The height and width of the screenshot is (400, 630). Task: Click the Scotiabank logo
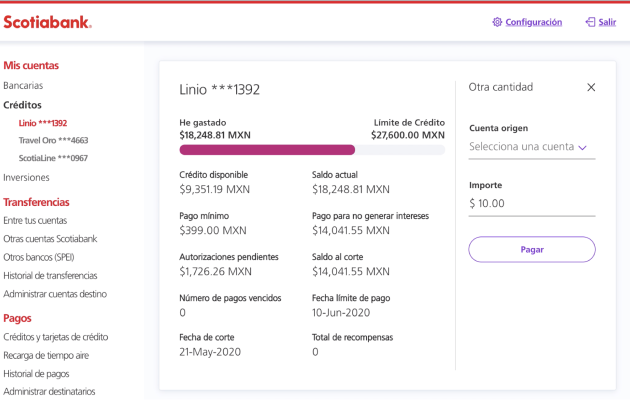[x=48, y=22]
